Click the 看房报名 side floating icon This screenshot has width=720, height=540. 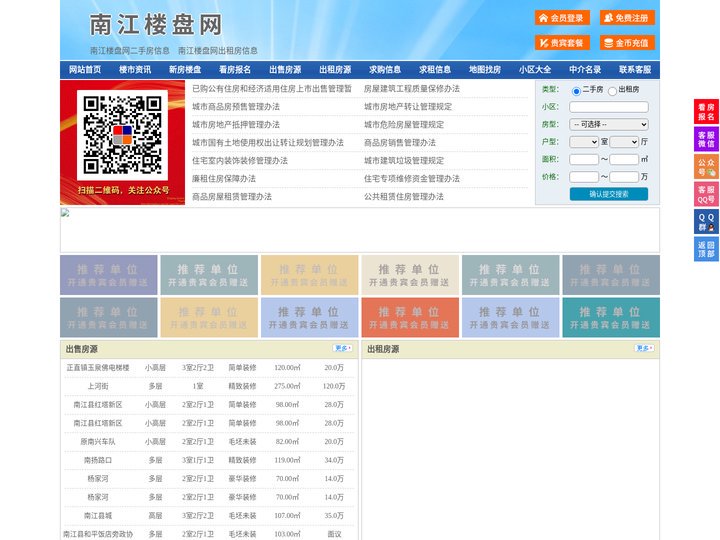tap(706, 112)
